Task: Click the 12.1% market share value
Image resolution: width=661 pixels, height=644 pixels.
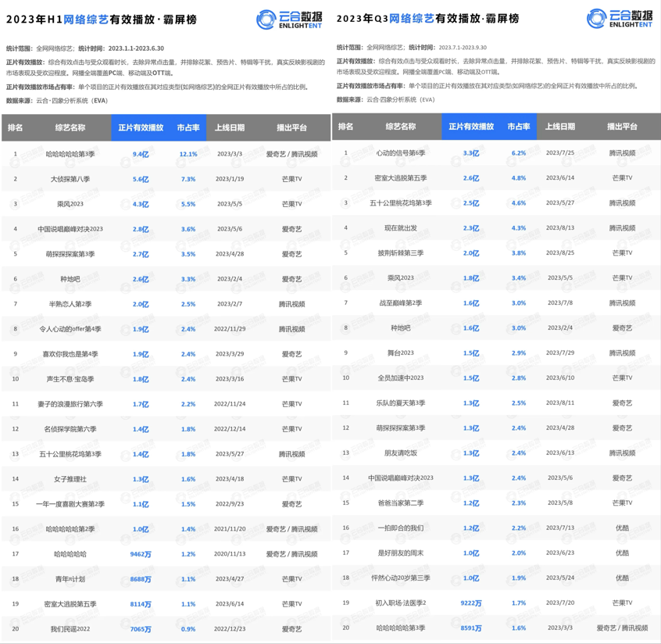Action: pos(188,154)
